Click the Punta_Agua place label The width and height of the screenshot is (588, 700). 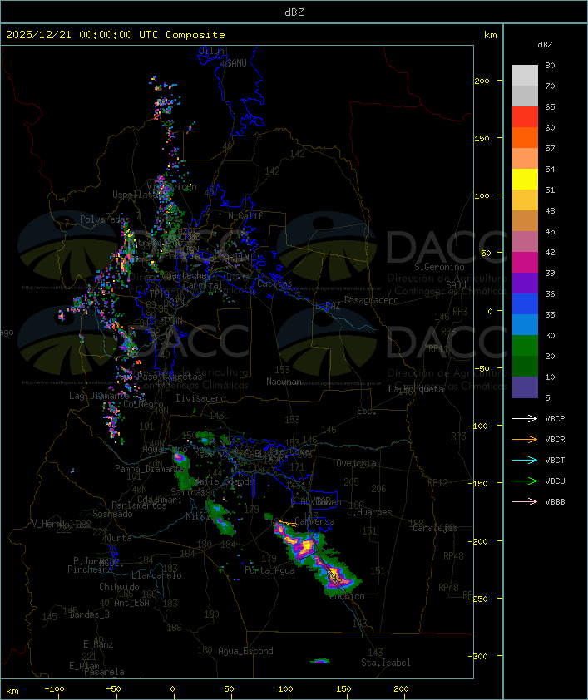click(269, 570)
